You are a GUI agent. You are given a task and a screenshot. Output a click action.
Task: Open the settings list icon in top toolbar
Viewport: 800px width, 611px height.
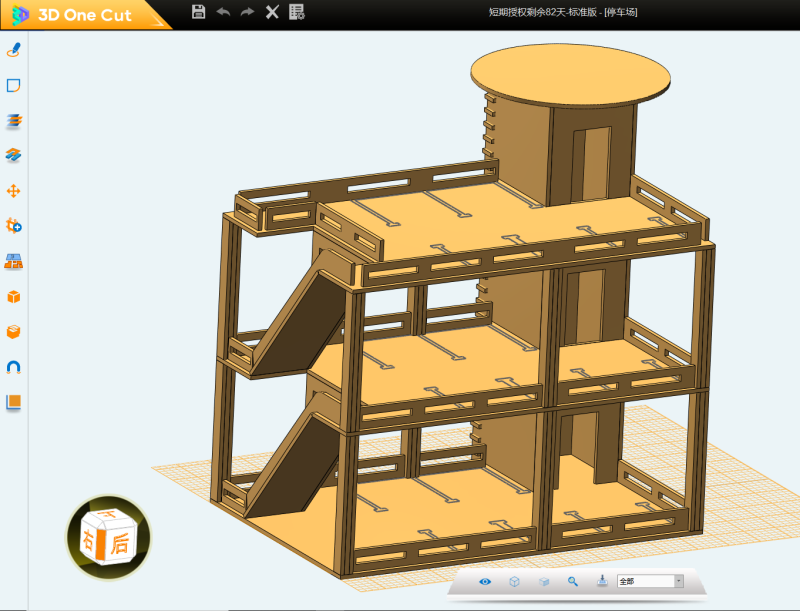click(x=296, y=12)
